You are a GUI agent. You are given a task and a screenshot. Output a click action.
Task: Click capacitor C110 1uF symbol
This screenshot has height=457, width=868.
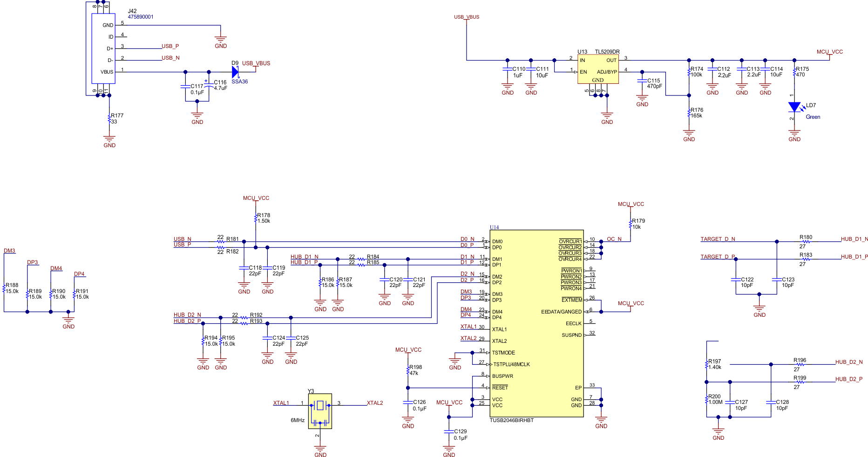click(x=508, y=69)
